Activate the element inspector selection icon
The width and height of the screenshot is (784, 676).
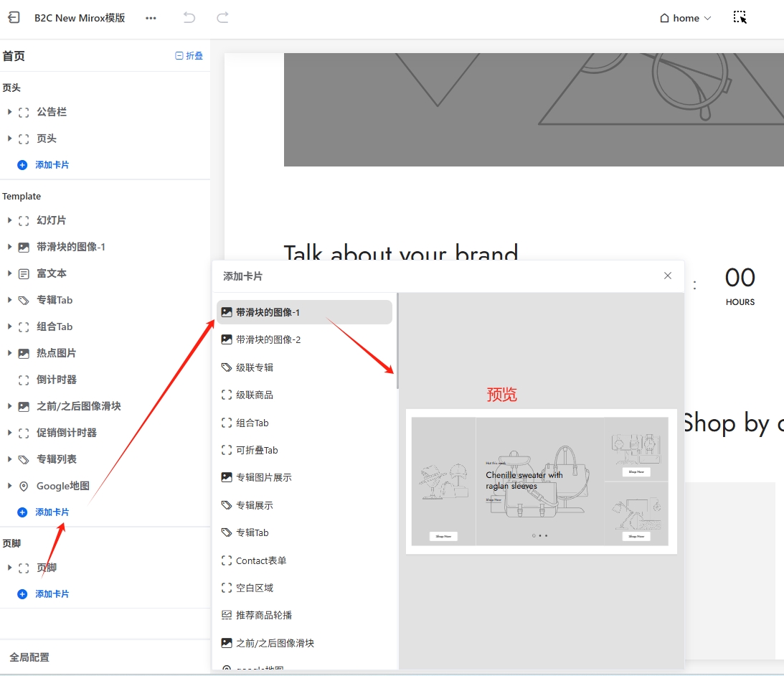[x=740, y=18]
